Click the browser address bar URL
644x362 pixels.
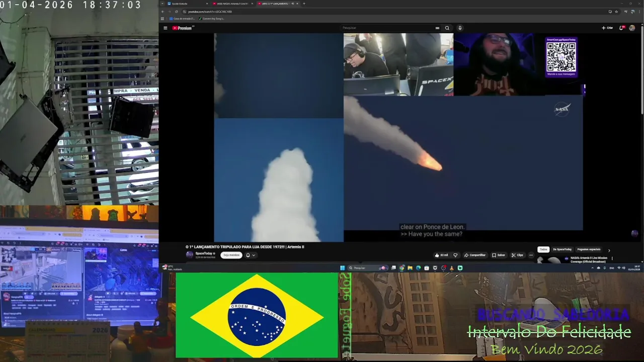pos(210,12)
